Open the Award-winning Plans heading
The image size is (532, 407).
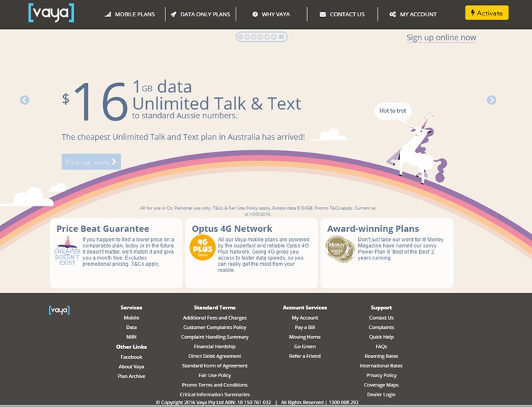coord(373,228)
